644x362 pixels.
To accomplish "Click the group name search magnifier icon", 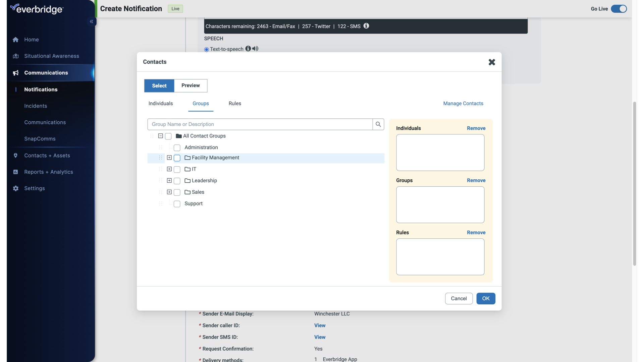I will click(378, 124).
